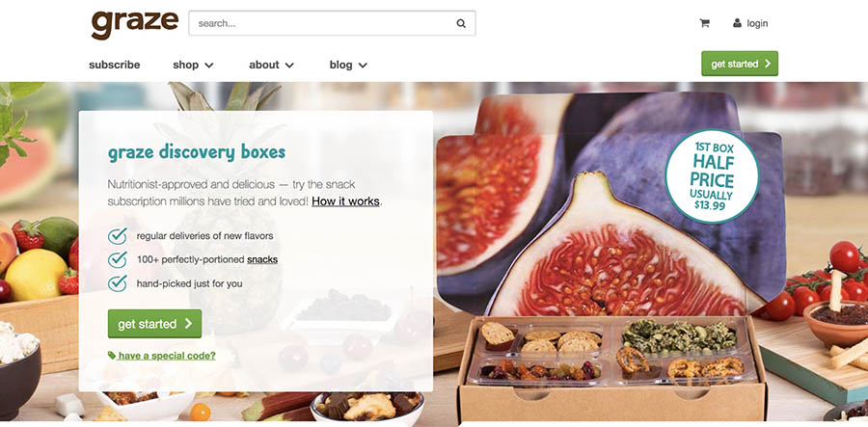This screenshot has height=427, width=868.
Task: Open the have a special code link
Action: pyautogui.click(x=167, y=356)
